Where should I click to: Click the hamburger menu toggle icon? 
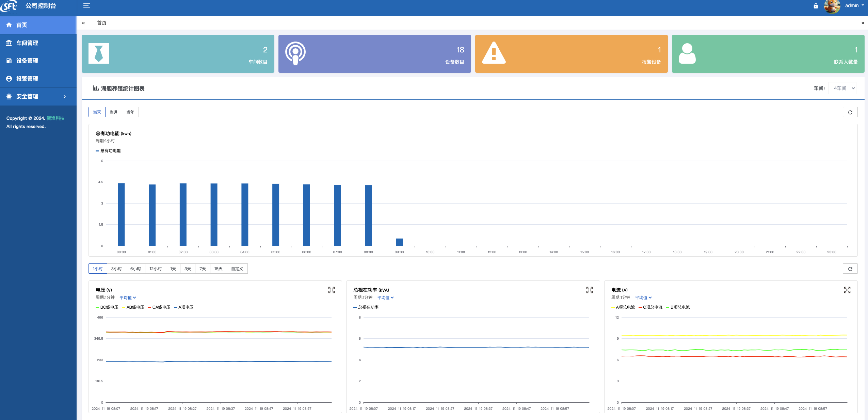pos(87,6)
